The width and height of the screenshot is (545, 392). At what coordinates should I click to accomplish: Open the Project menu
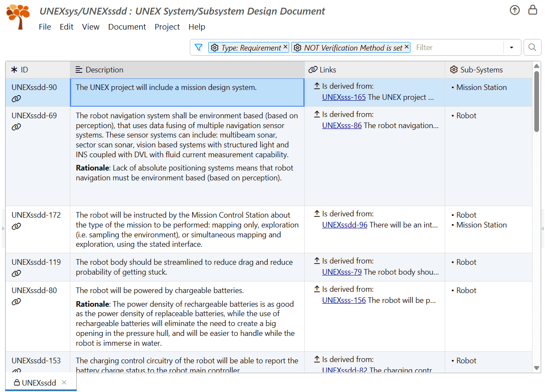(167, 27)
